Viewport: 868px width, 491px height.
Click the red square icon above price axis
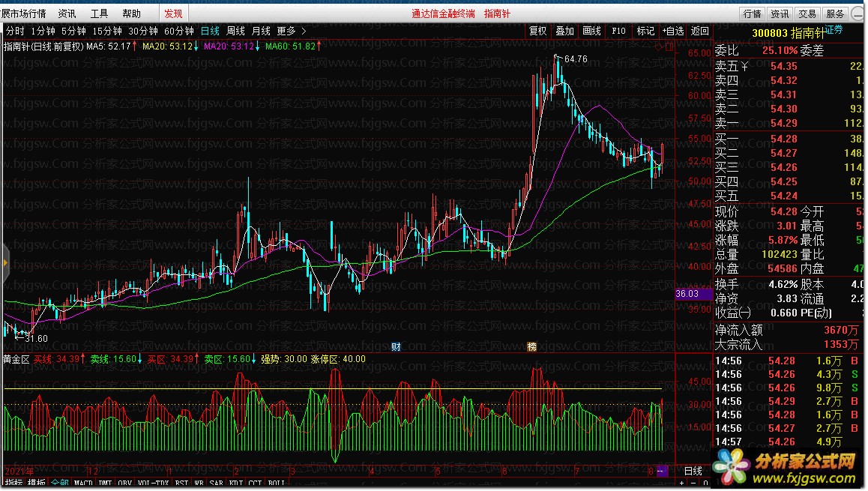click(670, 47)
